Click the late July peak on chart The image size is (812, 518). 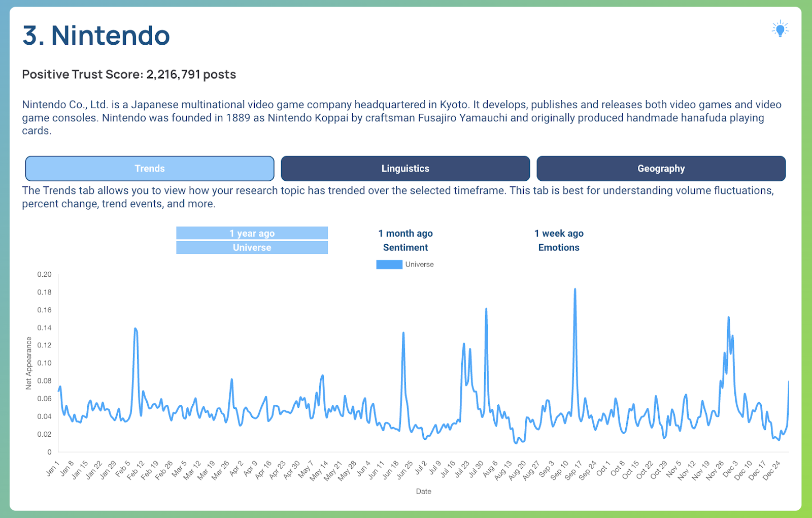tap(486, 309)
